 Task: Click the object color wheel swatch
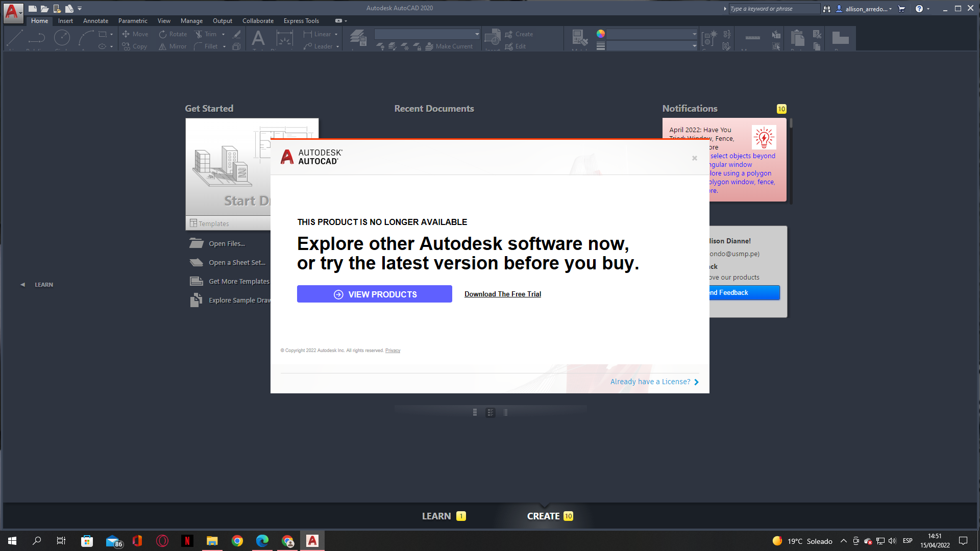pos(601,34)
